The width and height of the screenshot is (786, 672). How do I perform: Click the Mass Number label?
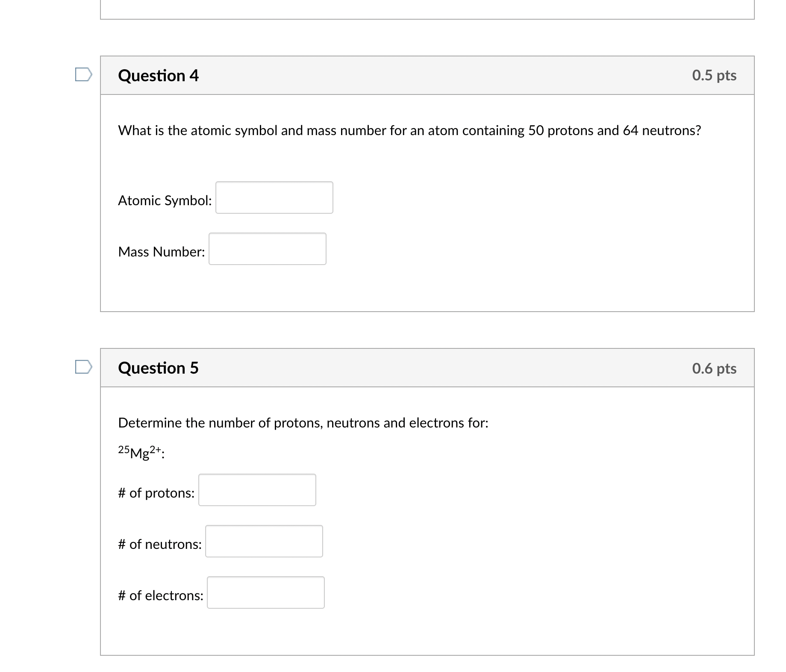pyautogui.click(x=162, y=252)
